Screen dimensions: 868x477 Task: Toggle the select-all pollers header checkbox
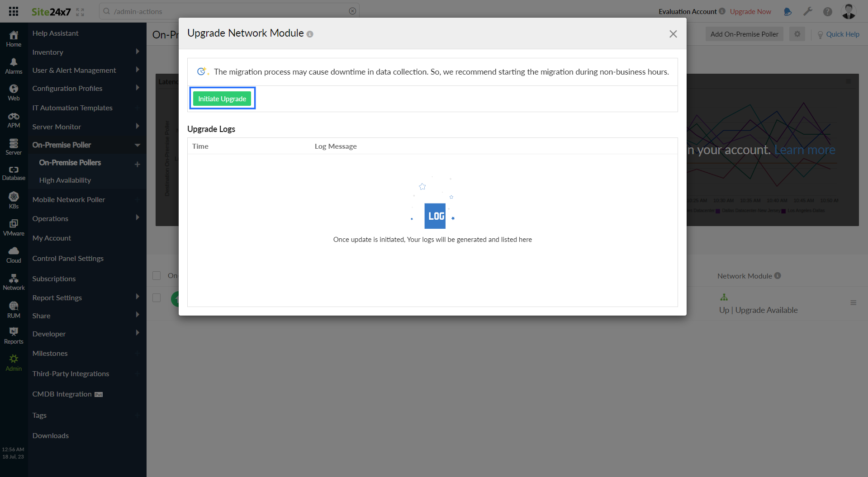(157, 276)
